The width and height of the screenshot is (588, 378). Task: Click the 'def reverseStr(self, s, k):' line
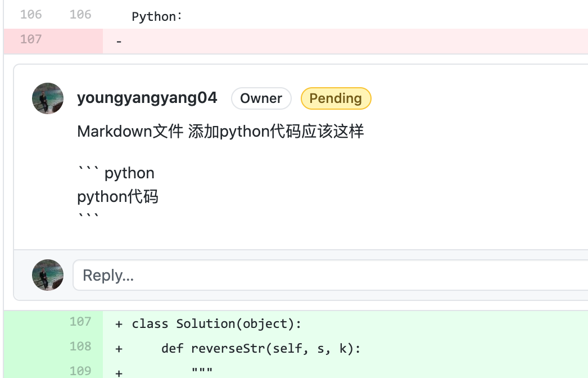coord(261,348)
